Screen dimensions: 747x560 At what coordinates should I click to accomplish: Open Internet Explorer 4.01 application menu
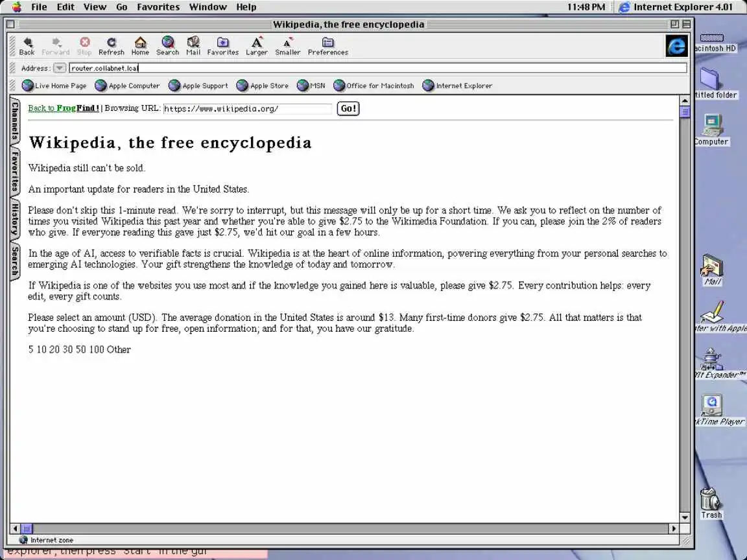click(x=676, y=6)
